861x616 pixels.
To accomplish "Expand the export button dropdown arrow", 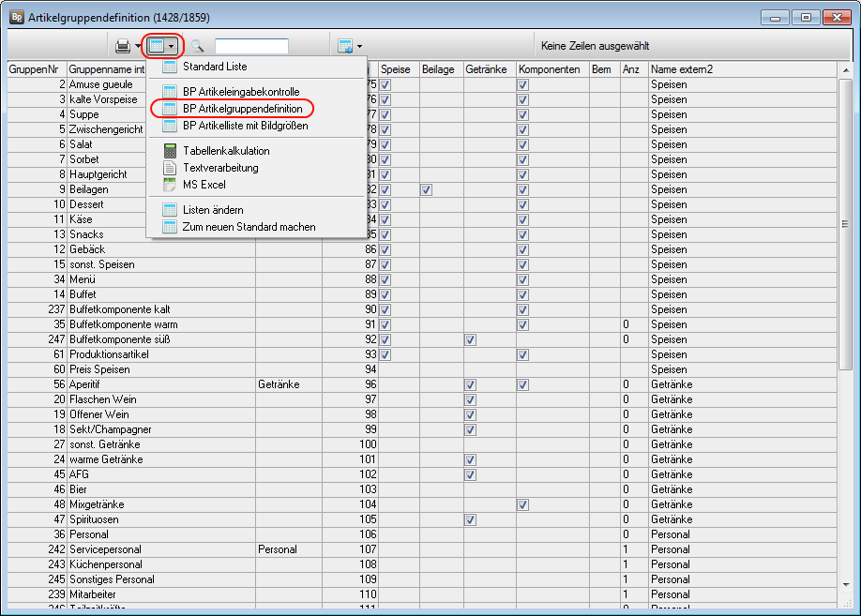I will click(x=359, y=46).
